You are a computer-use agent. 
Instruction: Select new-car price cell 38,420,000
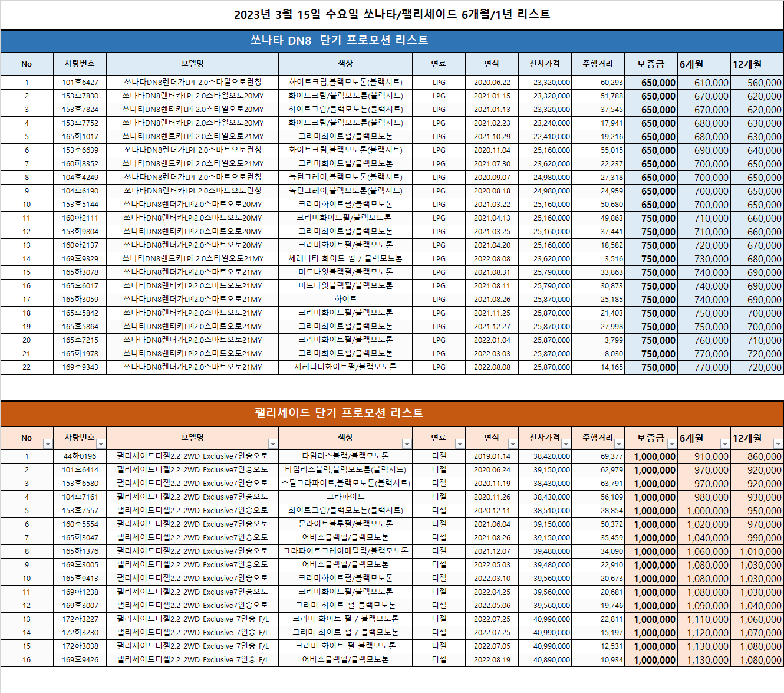click(545, 456)
